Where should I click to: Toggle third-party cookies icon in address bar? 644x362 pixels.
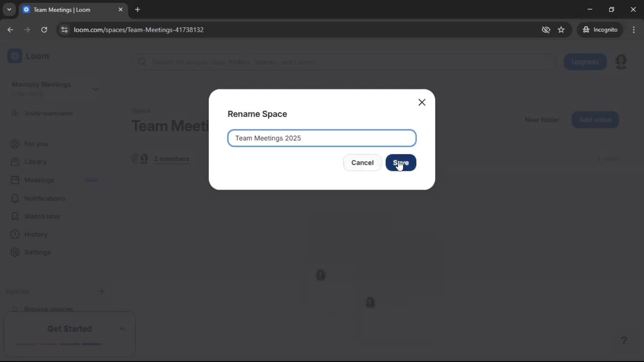pyautogui.click(x=546, y=29)
